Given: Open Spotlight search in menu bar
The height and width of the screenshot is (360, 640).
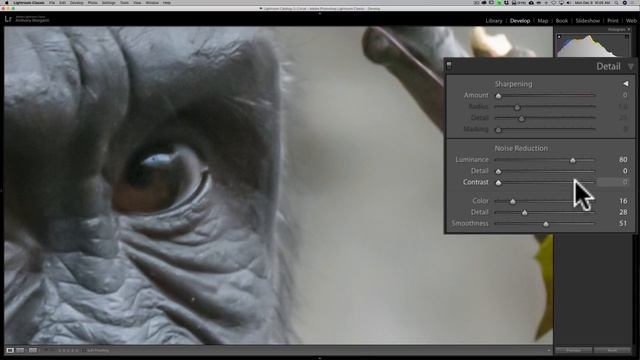Looking at the screenshot, I should pos(616,2).
